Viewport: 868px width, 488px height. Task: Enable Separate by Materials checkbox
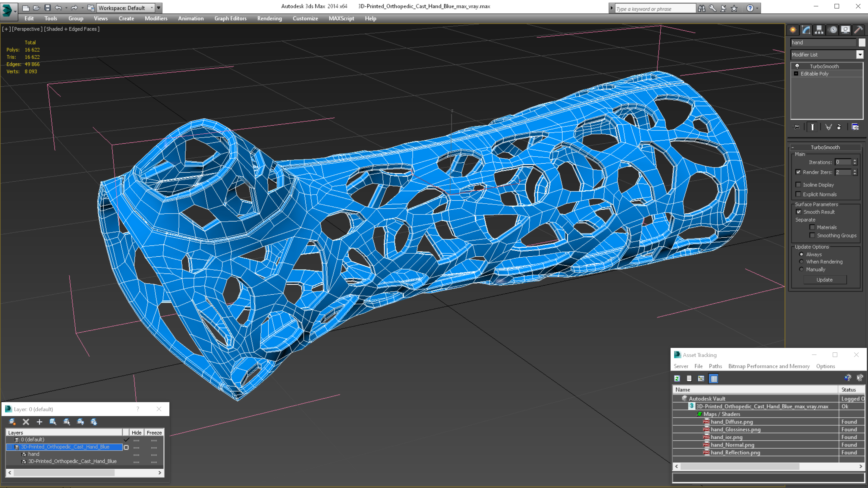point(813,227)
